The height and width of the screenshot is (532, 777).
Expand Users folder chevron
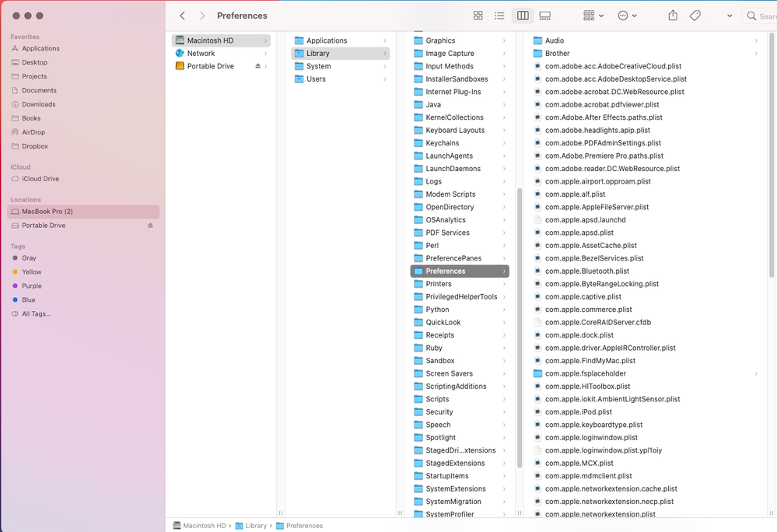point(385,79)
